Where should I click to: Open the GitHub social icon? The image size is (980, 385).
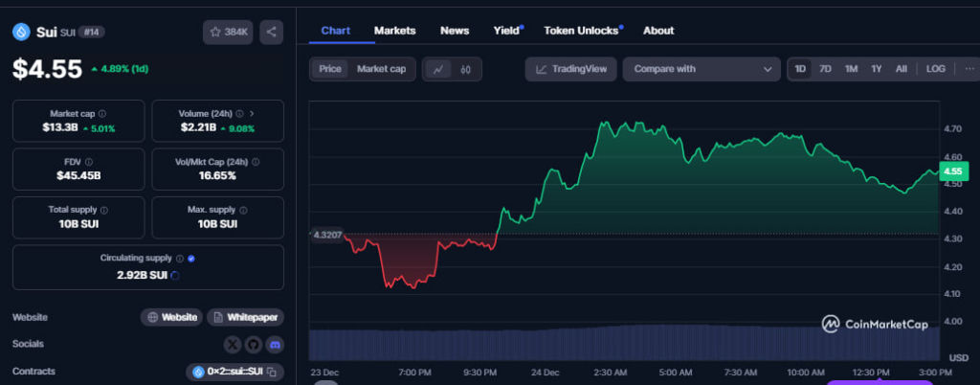(253, 344)
